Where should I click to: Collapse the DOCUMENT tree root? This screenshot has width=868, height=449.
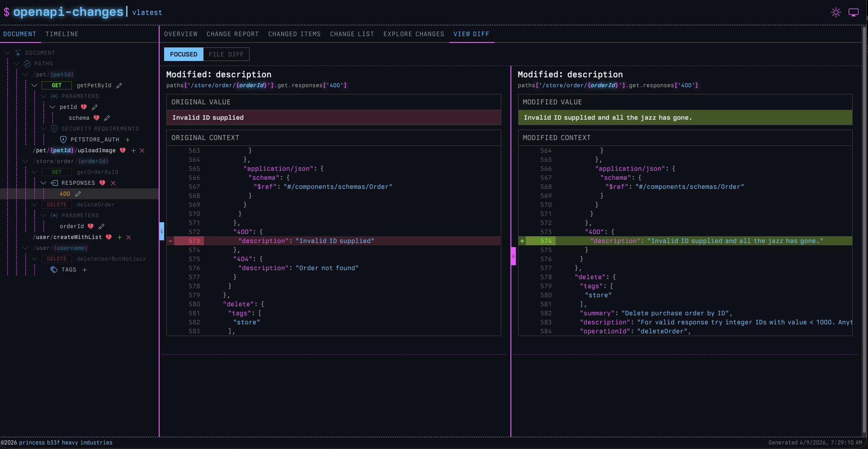(x=7, y=53)
